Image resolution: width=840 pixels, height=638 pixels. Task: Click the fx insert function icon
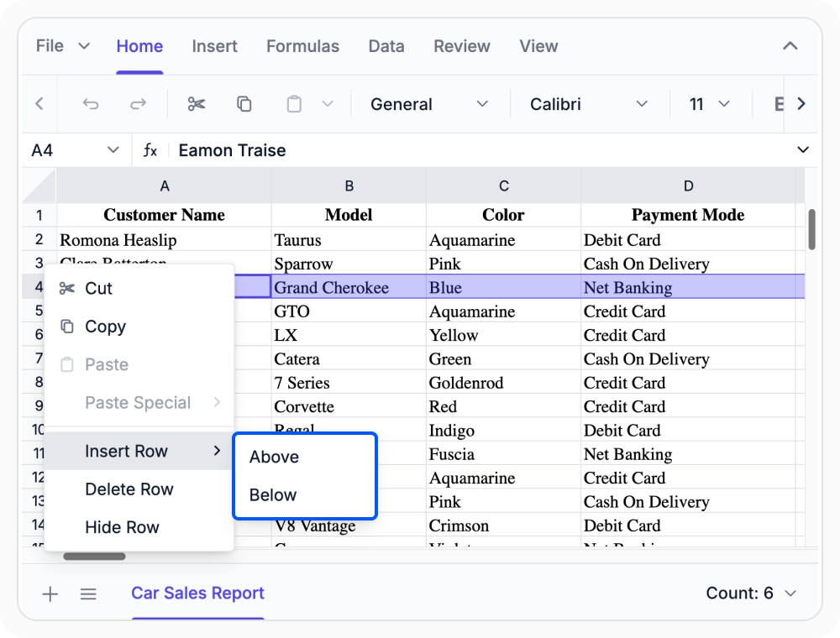(150, 150)
